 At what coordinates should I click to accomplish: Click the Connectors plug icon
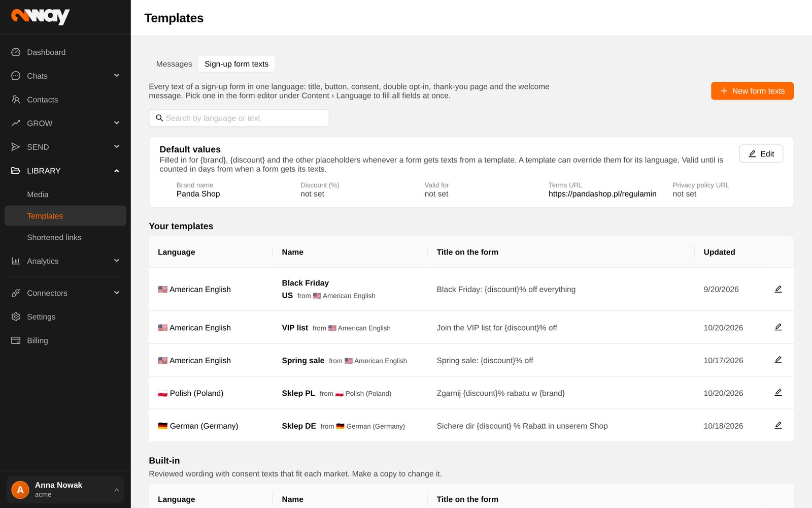pos(16,293)
